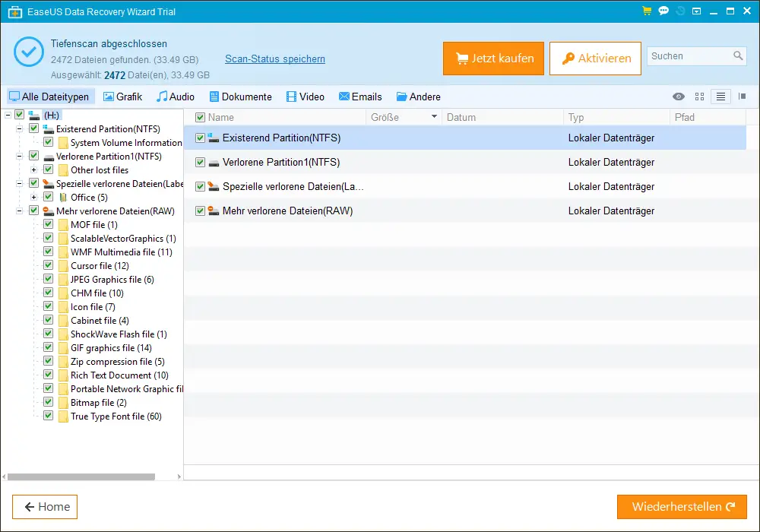Image resolution: width=760 pixels, height=532 pixels.
Task: Collapse Mehr verlorene Dateien(RAW) tree node
Action: [20, 211]
